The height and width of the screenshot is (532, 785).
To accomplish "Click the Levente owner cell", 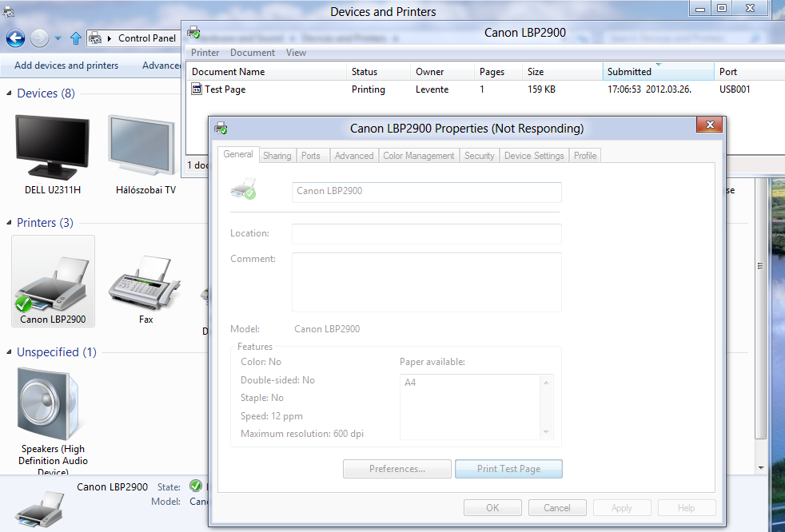I will tap(432, 89).
